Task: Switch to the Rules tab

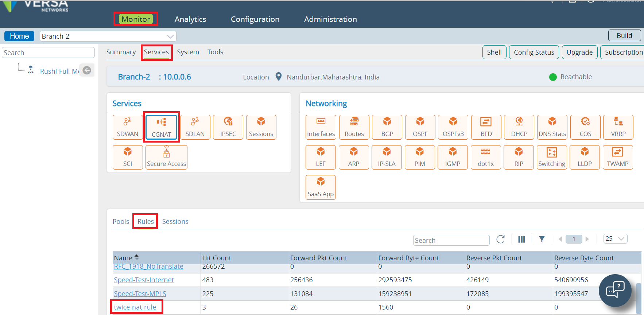Action: pyautogui.click(x=146, y=221)
